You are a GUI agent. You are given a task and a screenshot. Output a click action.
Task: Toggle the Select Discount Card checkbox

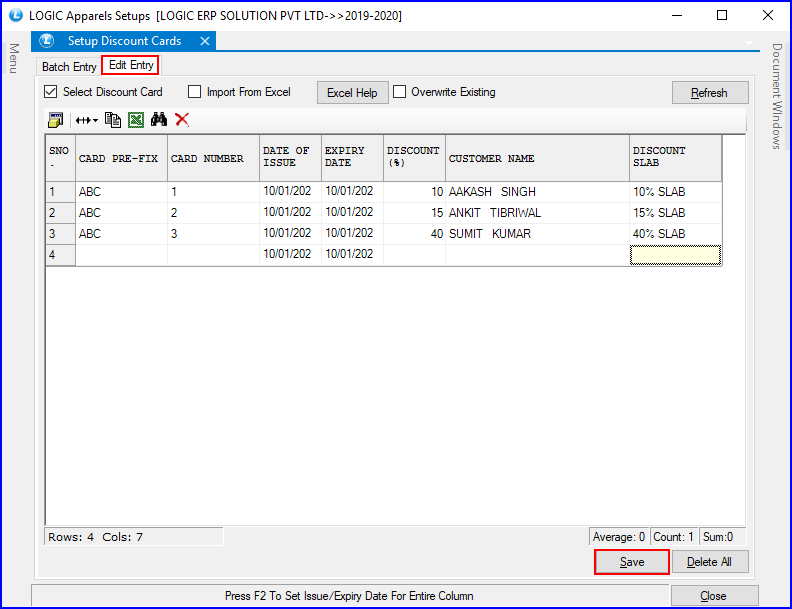(50, 91)
